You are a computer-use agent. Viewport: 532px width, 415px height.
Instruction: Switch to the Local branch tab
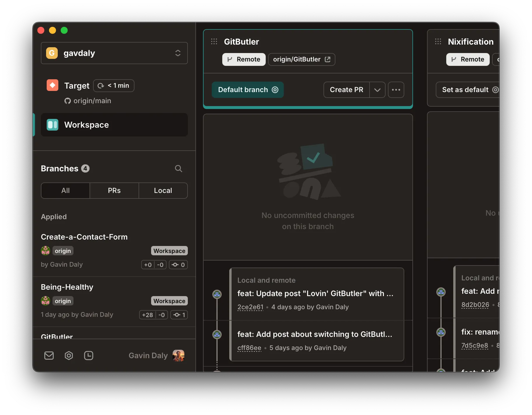coord(163,191)
